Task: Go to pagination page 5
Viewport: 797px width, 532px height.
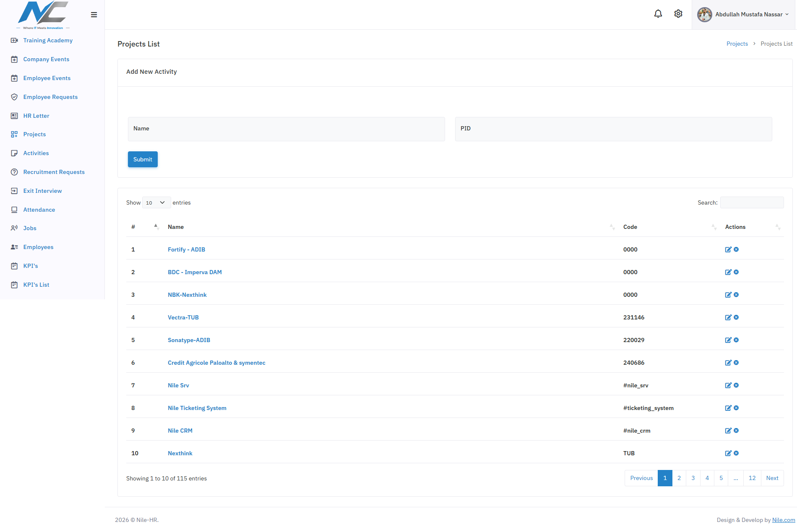Action: coord(721,478)
